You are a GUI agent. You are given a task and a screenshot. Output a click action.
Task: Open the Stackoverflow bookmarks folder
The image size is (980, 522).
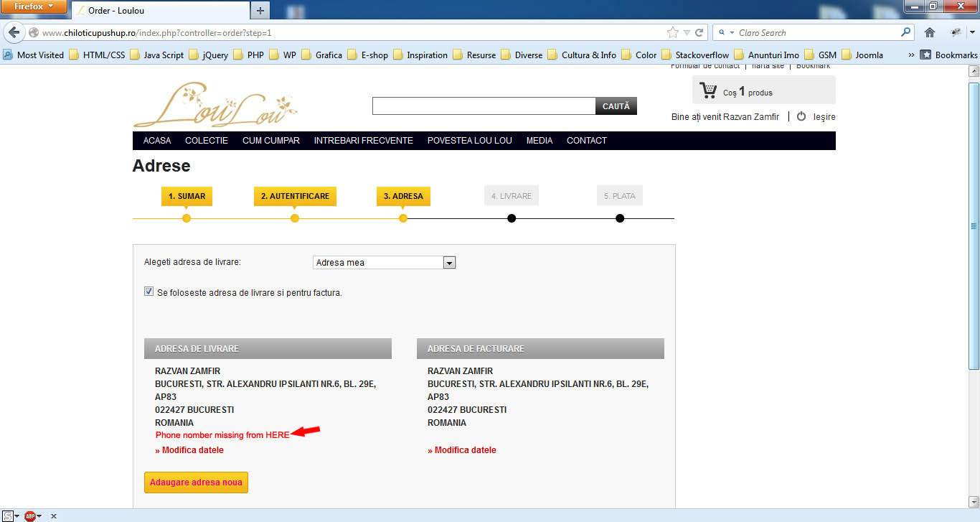coord(695,55)
